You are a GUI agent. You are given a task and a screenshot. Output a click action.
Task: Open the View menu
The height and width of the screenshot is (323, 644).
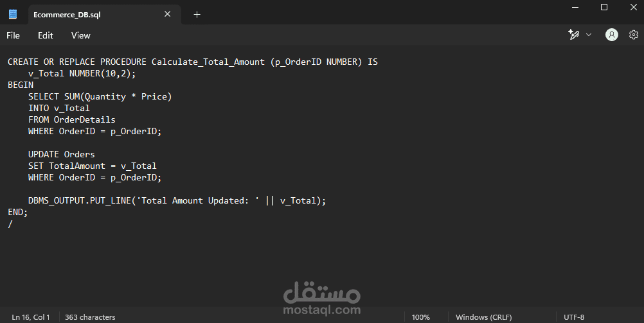pos(80,35)
